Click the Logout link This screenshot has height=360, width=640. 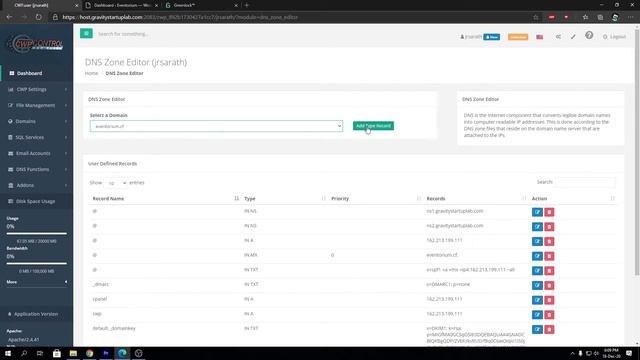click(614, 37)
